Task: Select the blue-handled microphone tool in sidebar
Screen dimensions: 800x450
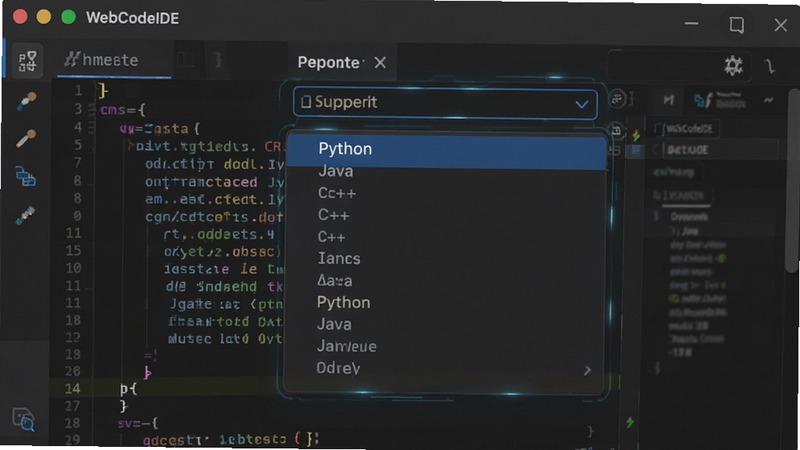Action: click(x=27, y=101)
